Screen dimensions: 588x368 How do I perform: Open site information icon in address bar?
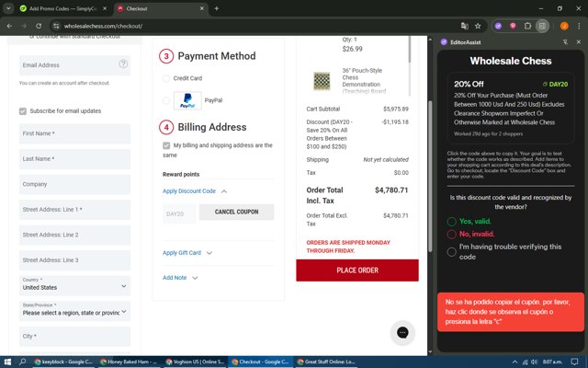click(x=56, y=26)
